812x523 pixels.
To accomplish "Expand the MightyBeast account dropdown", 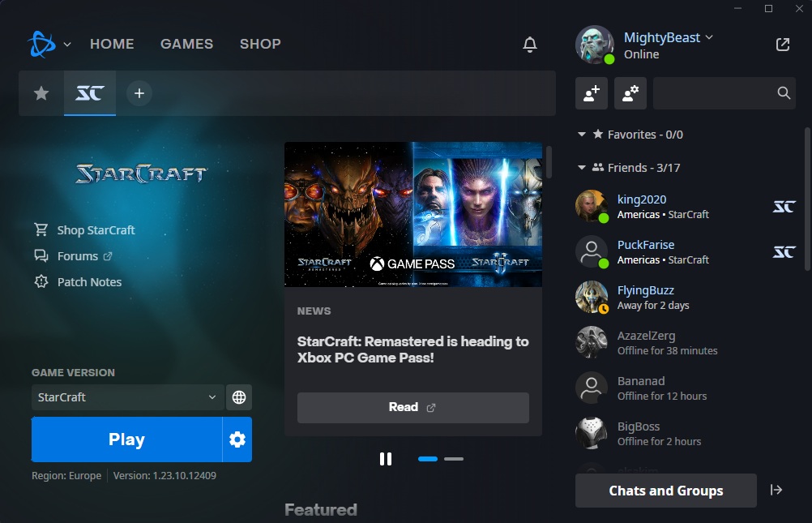I will click(709, 37).
